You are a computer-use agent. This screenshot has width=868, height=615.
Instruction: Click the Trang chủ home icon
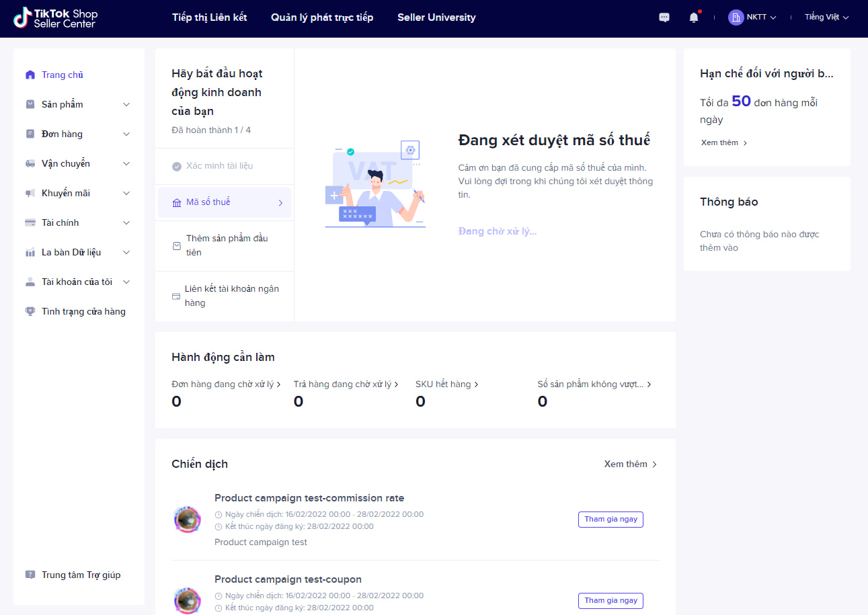click(30, 75)
